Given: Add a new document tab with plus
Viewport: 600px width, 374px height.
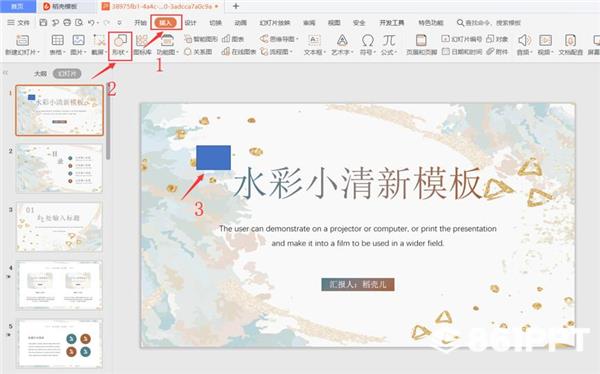Looking at the screenshot, I should point(236,6).
